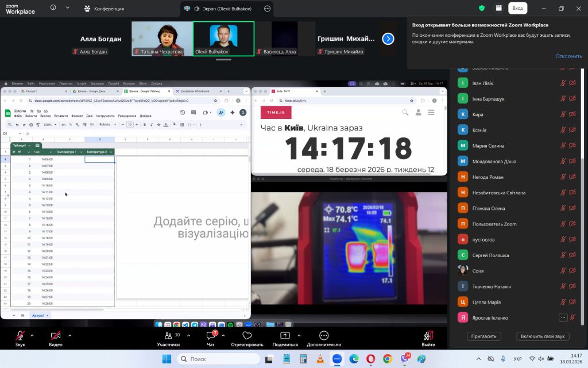Image resolution: width=588 pixels, height=368 pixels.
Task: Open VLC media player from taskbar
Action: [x=320, y=359]
